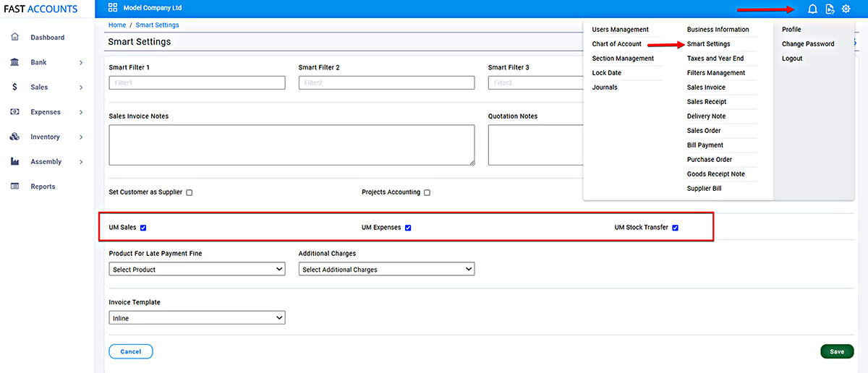The height and width of the screenshot is (373, 868).
Task: Click the Expenses cash icon in sidebar
Action: click(14, 112)
